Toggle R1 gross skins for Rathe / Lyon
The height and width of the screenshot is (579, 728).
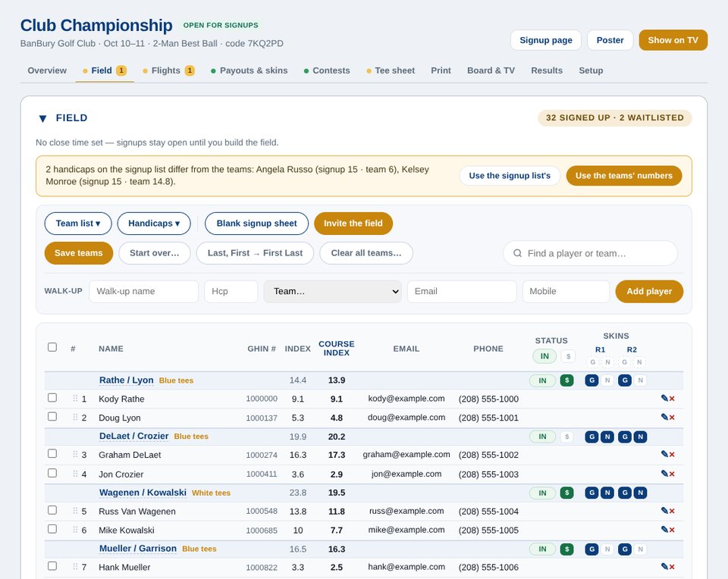click(591, 380)
